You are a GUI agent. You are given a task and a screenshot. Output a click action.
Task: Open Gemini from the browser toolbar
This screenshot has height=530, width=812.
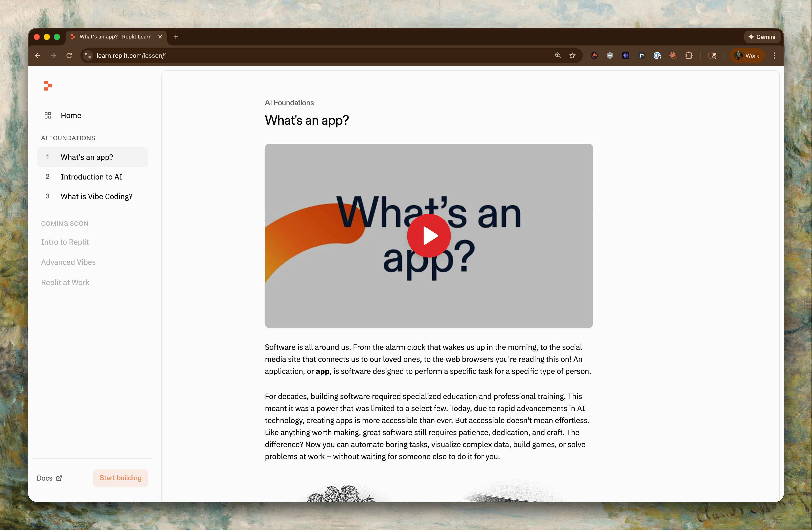[762, 37]
